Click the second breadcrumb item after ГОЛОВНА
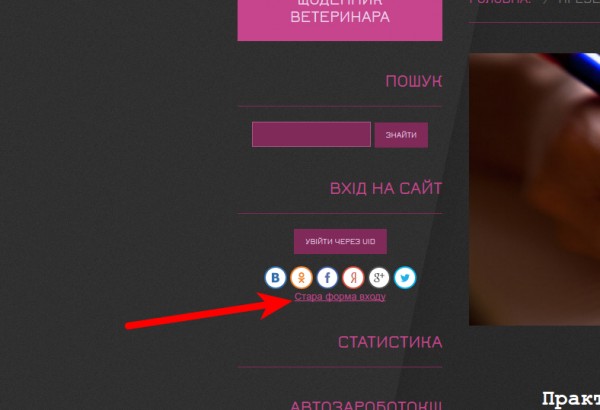Viewport: 600px width, 410px height. (x=579, y=2)
